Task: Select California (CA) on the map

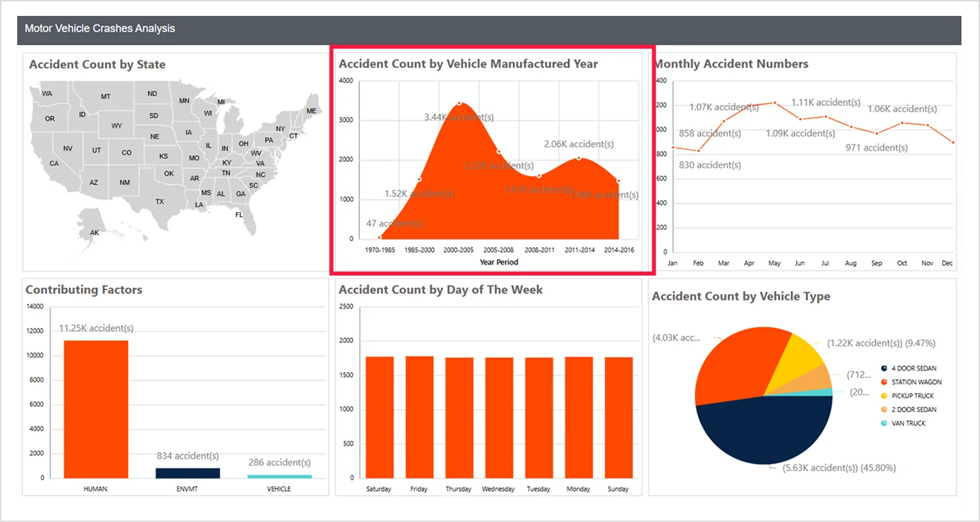Action: 54,163
